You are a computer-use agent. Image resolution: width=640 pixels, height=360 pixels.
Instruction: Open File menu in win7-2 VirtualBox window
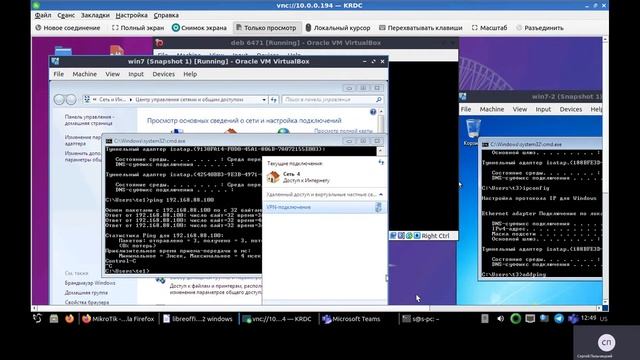pos(466,109)
